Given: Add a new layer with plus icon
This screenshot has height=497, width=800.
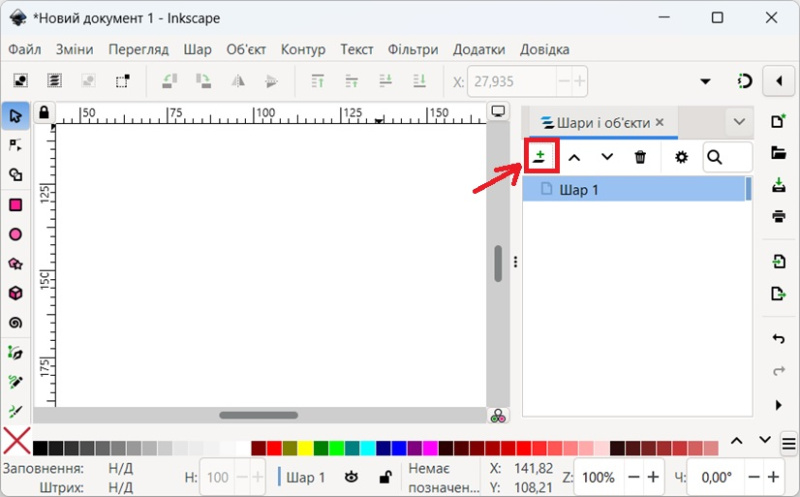Looking at the screenshot, I should coord(540,157).
